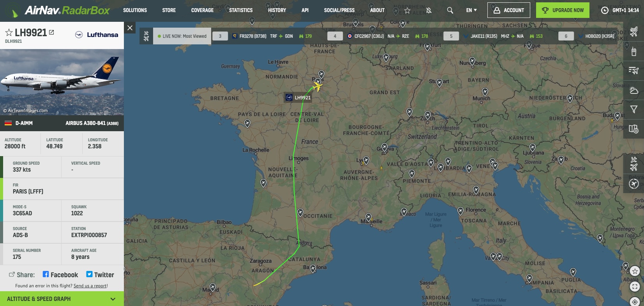Share flight on Facebook
This screenshot has height=306, width=644.
(x=60, y=274)
